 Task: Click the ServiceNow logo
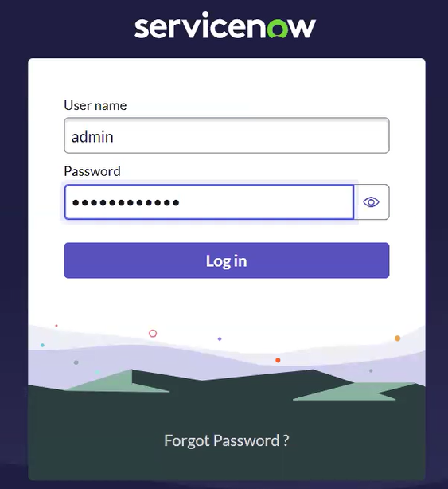point(225,25)
